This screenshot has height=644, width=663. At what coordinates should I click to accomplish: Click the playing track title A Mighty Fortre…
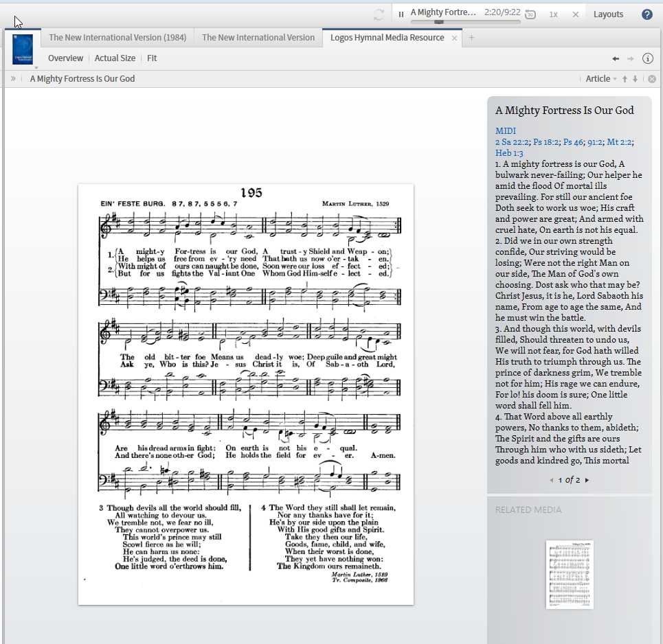coord(443,12)
